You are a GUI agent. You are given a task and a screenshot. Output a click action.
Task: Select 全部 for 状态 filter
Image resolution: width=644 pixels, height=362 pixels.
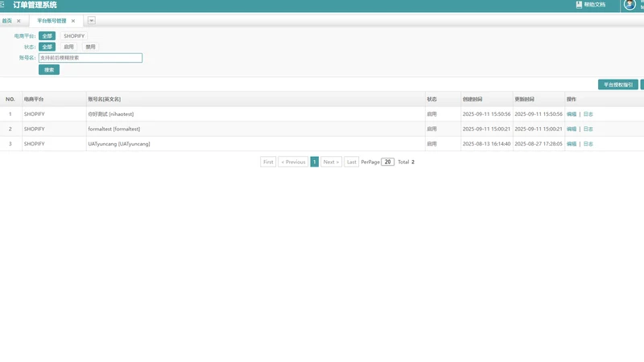[x=47, y=47]
